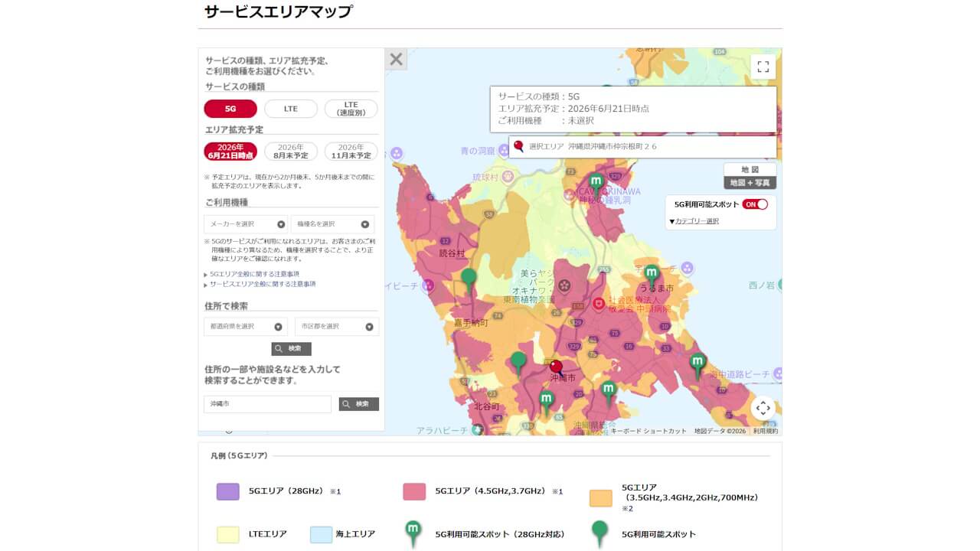
Task: Click the 28GHz spot marker near 海中道路ビーチ
Action: pyautogui.click(x=697, y=365)
